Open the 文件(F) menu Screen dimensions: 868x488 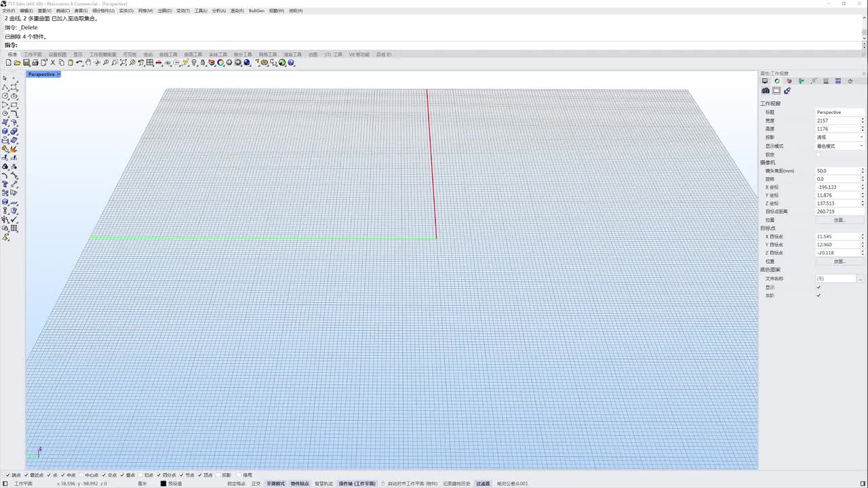tap(9, 11)
